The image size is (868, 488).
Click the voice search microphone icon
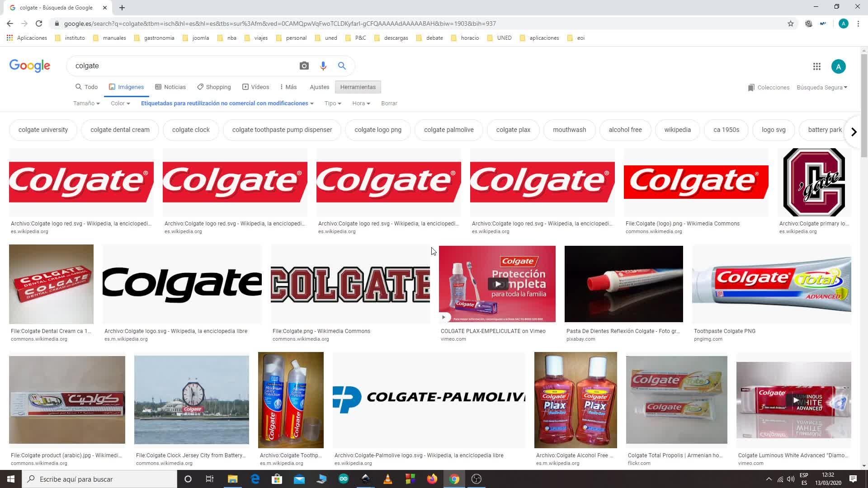click(x=323, y=66)
